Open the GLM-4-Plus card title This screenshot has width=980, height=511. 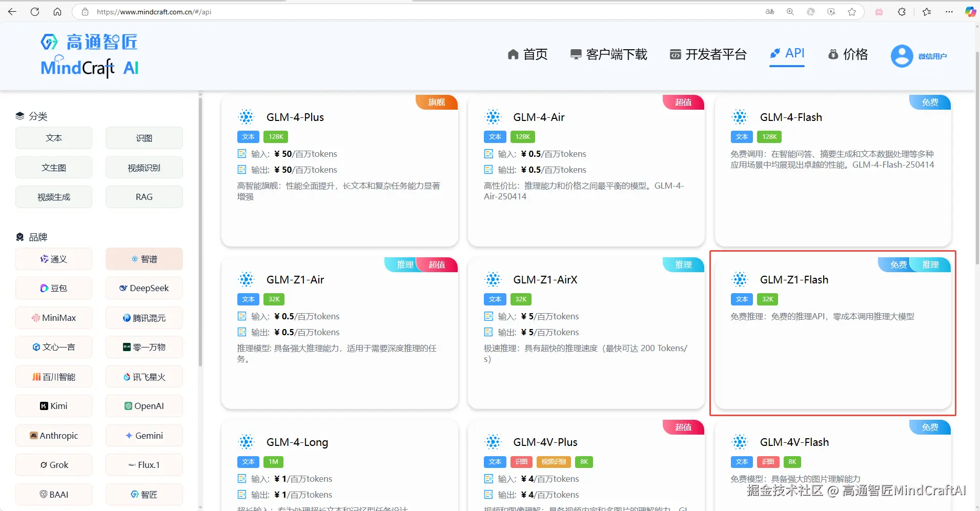pos(295,117)
